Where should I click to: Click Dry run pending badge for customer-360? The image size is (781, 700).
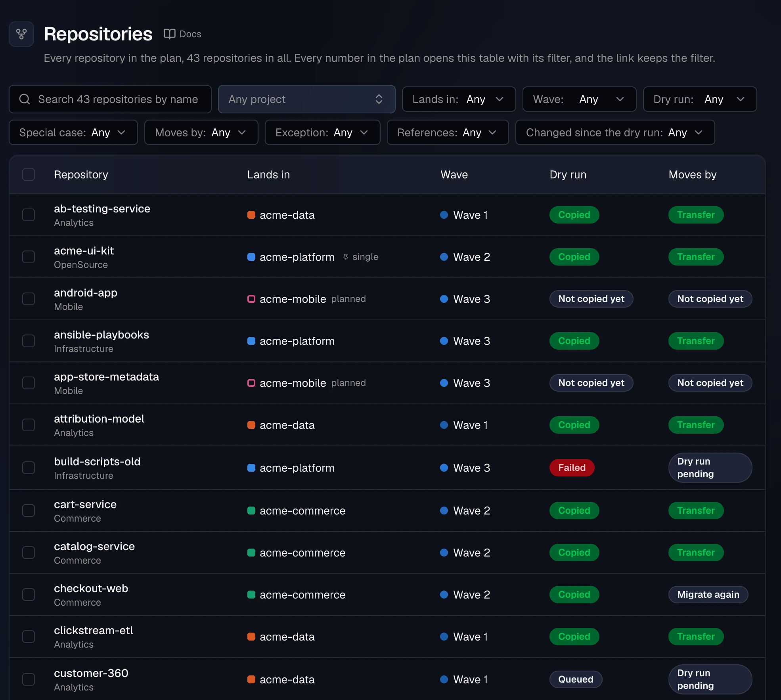tap(710, 679)
